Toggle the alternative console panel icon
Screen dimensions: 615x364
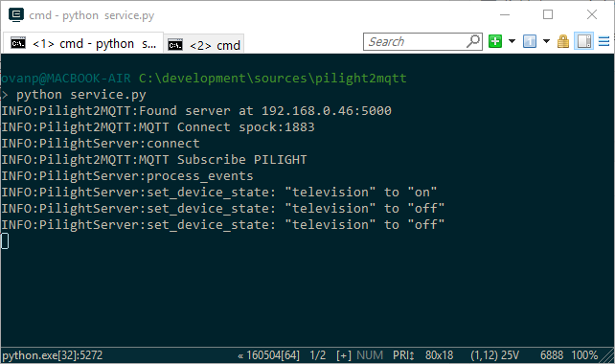584,41
